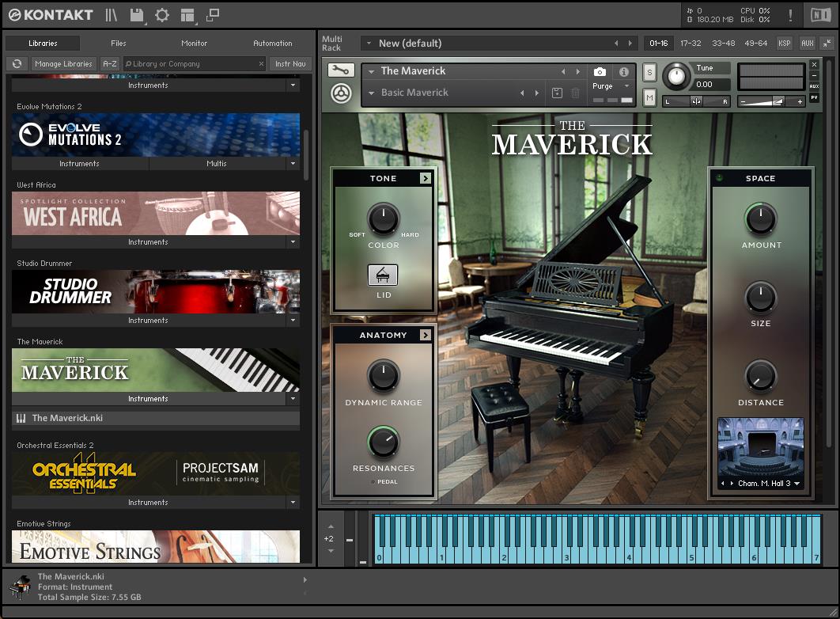Open the camera snapshot view icon

click(x=600, y=72)
